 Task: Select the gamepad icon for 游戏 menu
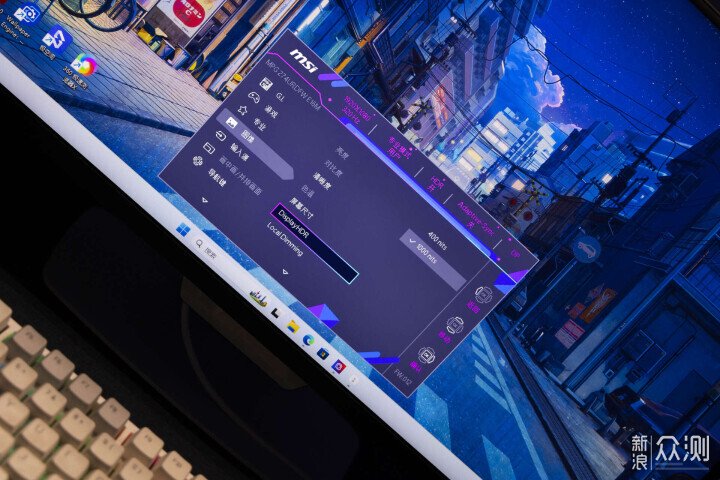[x=254, y=97]
